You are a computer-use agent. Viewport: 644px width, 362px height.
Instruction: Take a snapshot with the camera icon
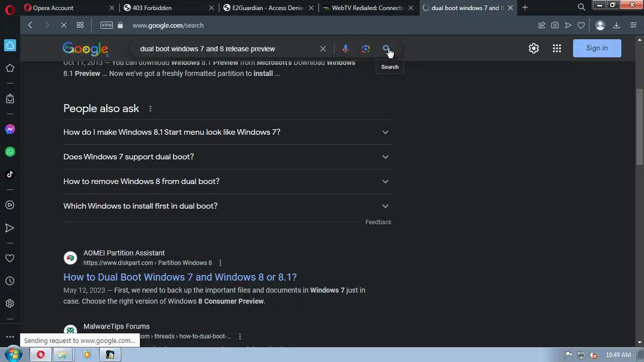555,25
